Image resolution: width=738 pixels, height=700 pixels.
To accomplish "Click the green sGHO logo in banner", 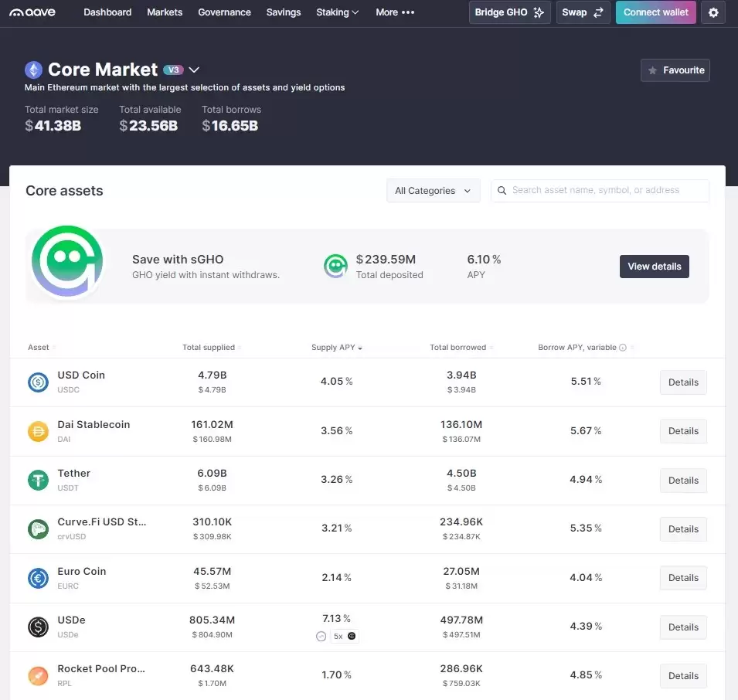I will tap(66, 262).
